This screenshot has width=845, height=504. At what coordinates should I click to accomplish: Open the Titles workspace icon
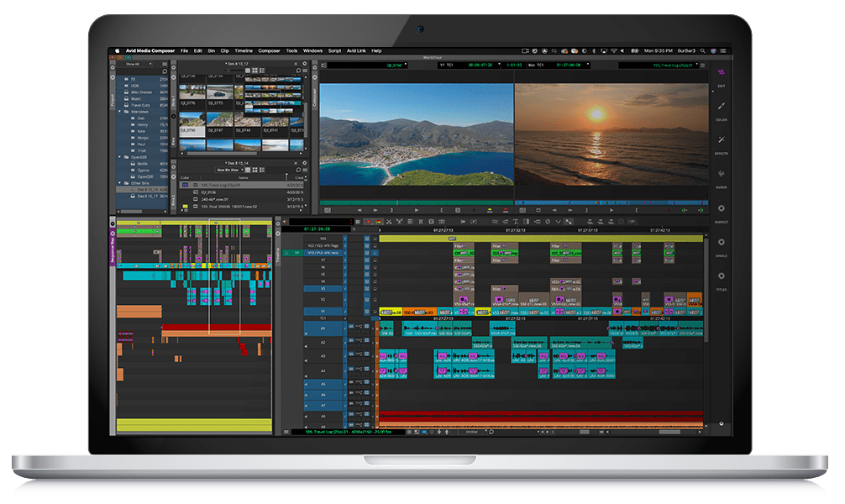click(x=721, y=276)
